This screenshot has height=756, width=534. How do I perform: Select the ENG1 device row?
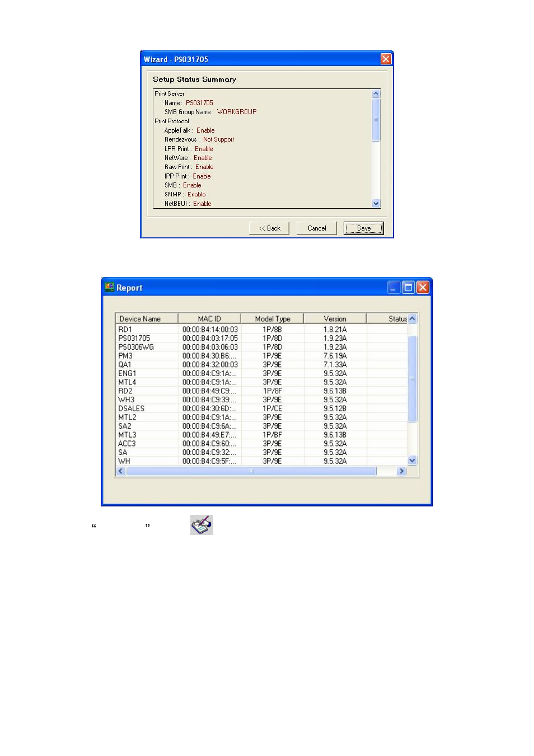coord(261,373)
